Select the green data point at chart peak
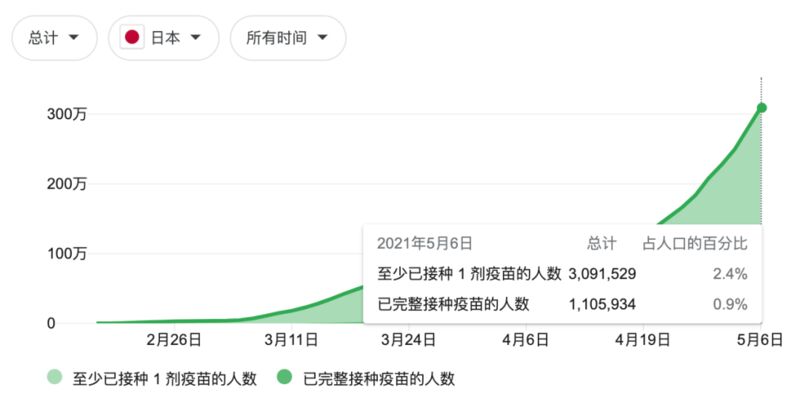The height and width of the screenshot is (402, 800). (761, 108)
